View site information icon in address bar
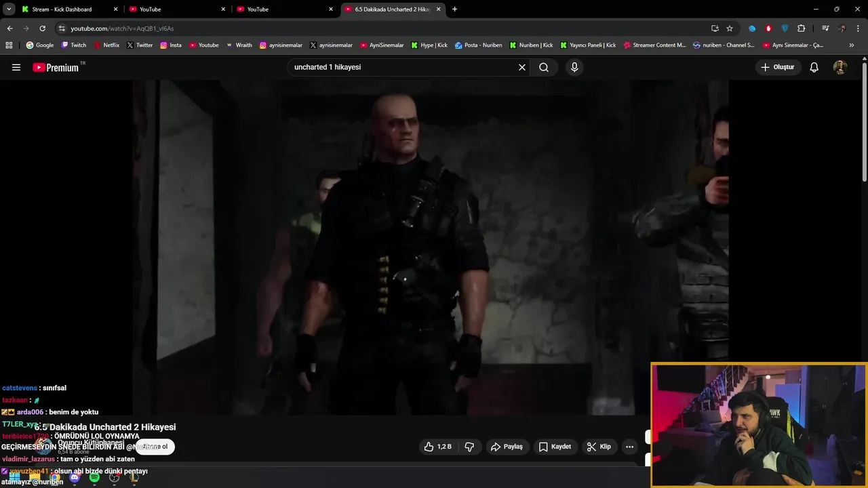 tap(62, 28)
